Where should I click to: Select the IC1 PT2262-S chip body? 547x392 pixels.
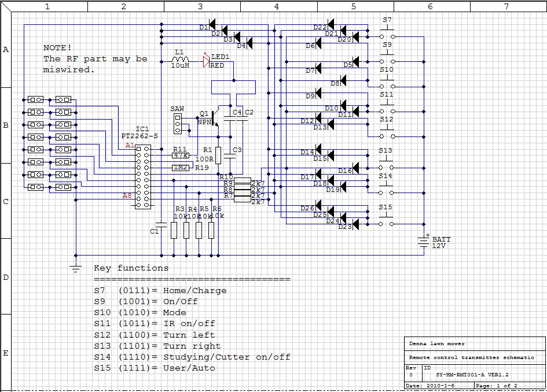point(142,176)
